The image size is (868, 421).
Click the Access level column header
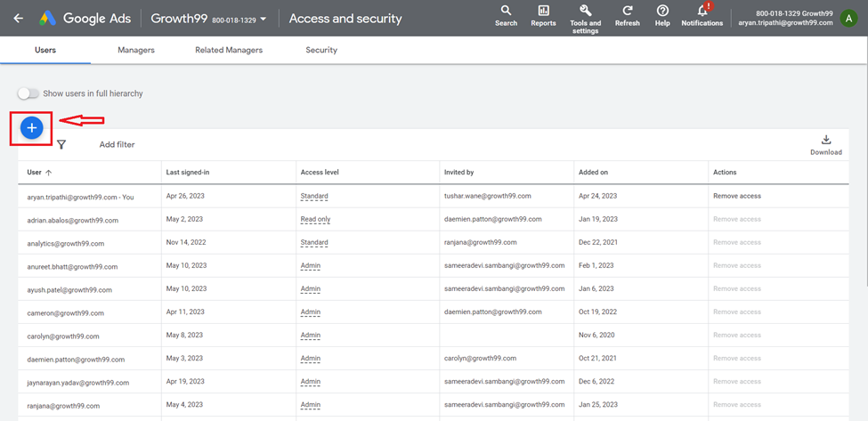(320, 173)
